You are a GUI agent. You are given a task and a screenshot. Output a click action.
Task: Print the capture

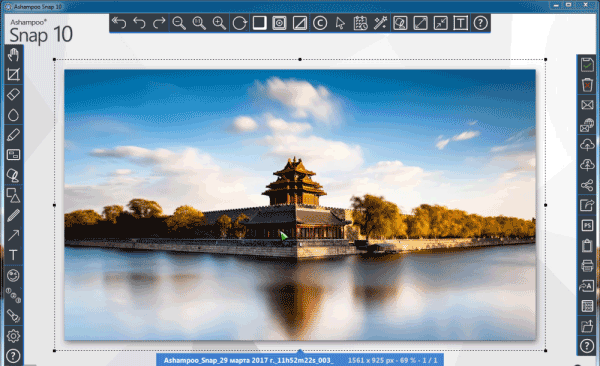click(x=587, y=265)
